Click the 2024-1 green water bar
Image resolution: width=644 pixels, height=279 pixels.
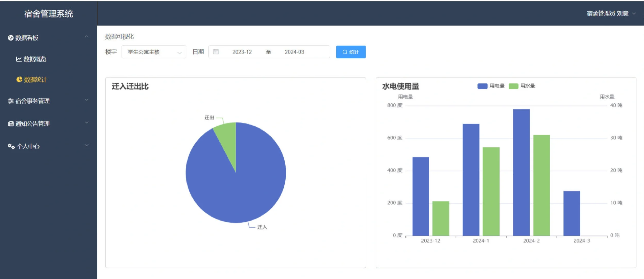(x=491, y=191)
